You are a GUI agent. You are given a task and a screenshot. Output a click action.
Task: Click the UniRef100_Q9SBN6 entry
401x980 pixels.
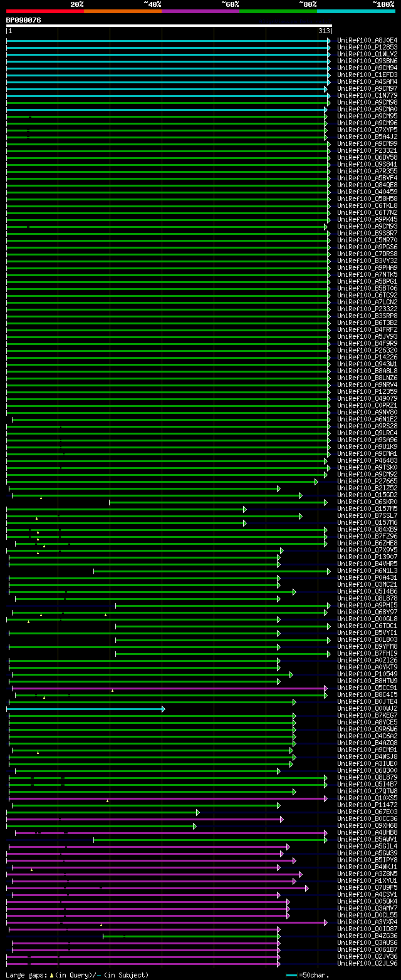click(367, 61)
